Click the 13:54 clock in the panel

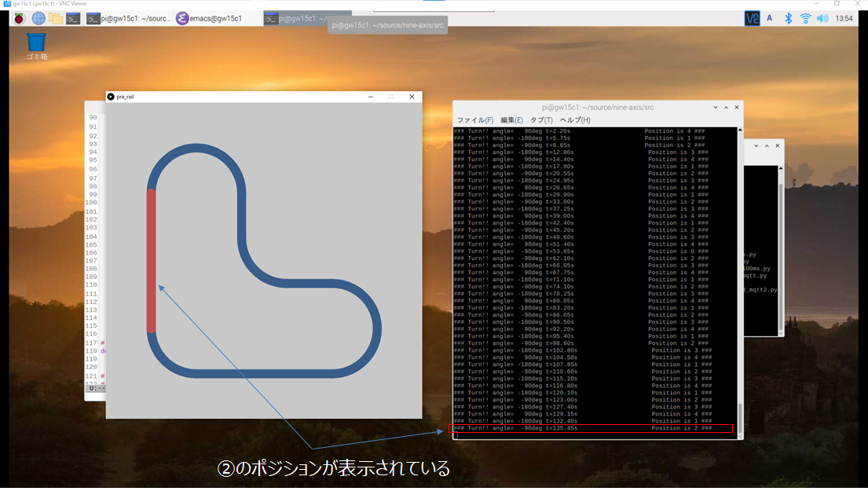tap(844, 18)
